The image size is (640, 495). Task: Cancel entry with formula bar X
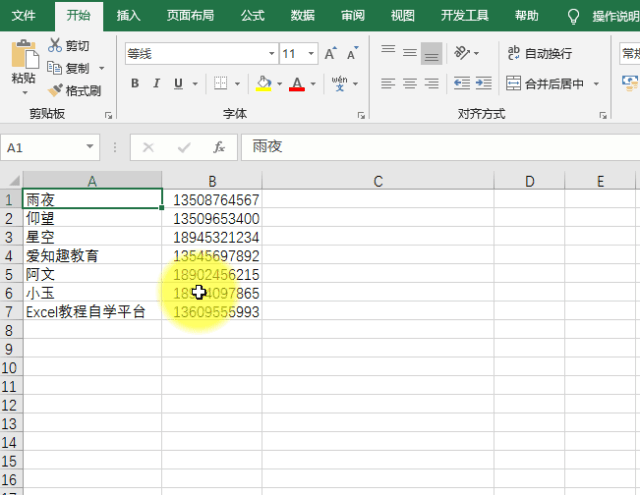coord(148,147)
